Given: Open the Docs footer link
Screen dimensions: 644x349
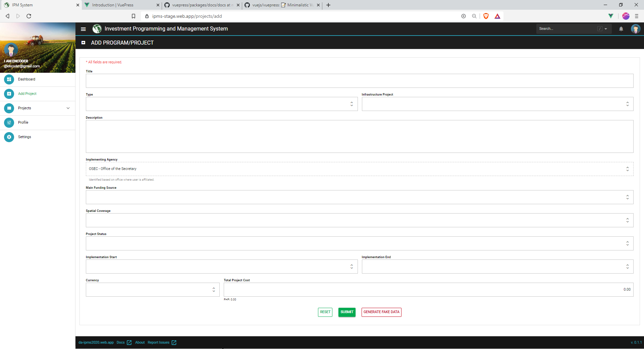Looking at the screenshot, I should (120, 343).
